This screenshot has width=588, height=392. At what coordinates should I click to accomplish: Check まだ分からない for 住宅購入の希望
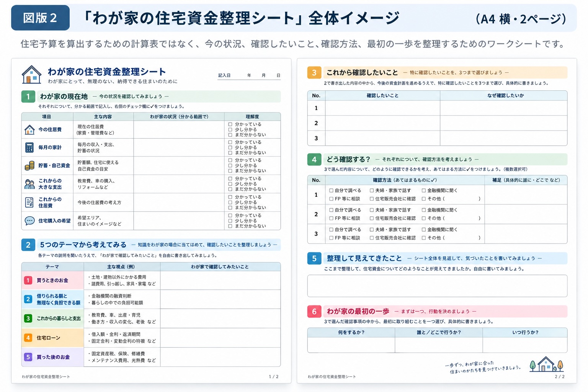tap(230, 226)
